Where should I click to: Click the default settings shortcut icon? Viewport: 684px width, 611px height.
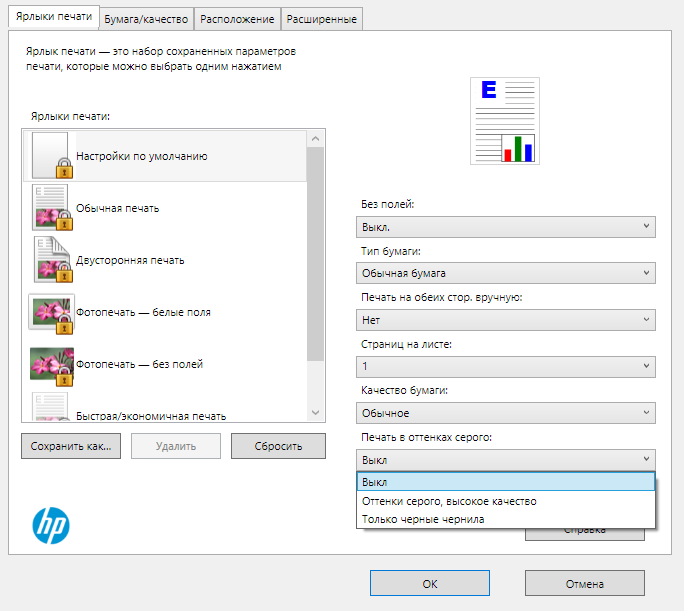pyautogui.click(x=52, y=155)
